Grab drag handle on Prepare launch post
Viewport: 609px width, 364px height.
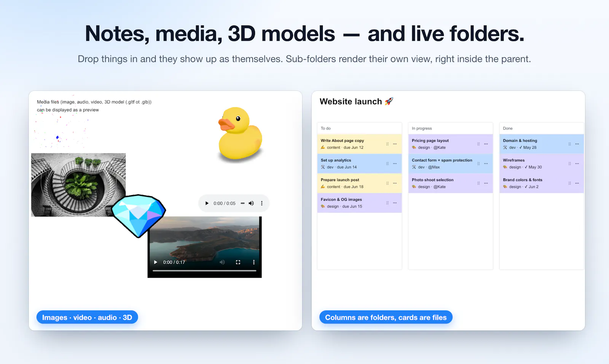click(x=387, y=183)
